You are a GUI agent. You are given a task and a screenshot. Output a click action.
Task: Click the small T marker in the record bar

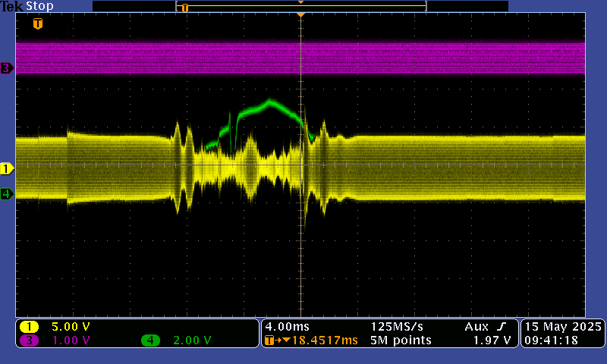point(184,8)
